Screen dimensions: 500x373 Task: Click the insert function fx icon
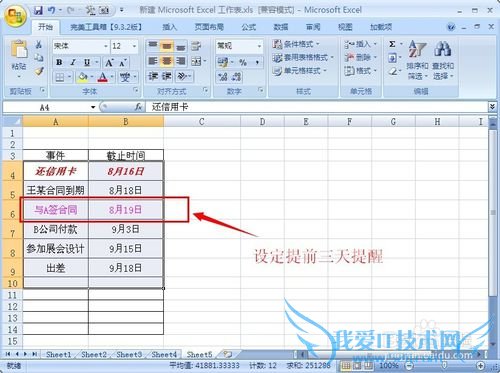click(138, 107)
